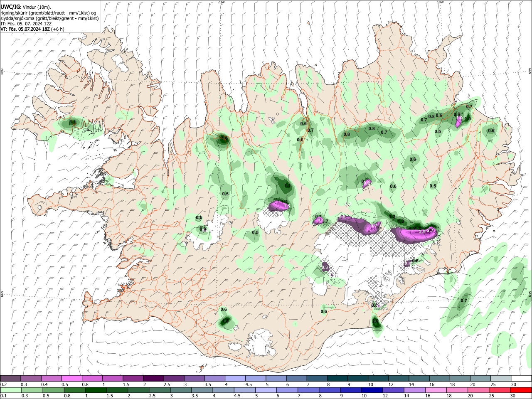Click the initial time 'IT: Fös. 05. 07. 2024 12Z'
Image resolution: width=532 pixels, height=399 pixels.
[26, 24]
